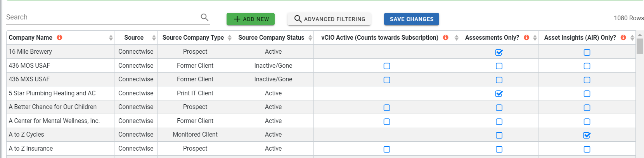Toggle sort arrows on Assessments Only column
The width and height of the screenshot is (644, 158).
535,38
